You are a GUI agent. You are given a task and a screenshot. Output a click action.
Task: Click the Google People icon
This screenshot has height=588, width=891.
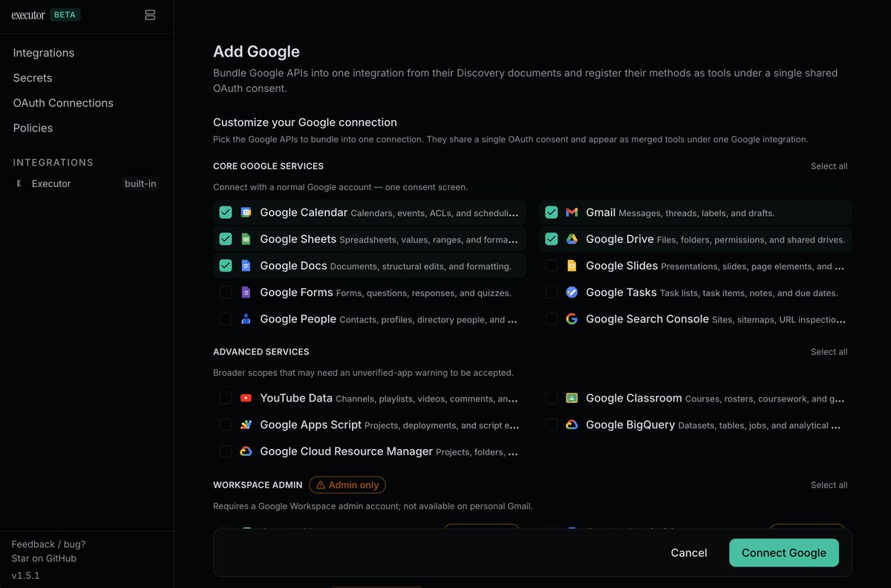246,319
